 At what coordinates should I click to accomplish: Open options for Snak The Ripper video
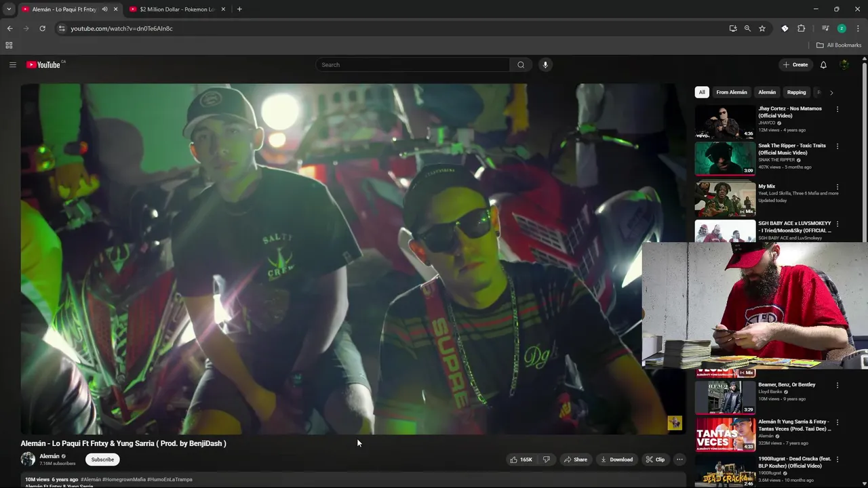click(837, 146)
